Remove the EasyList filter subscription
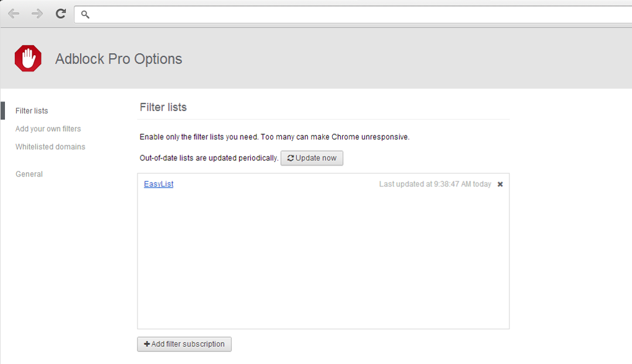The height and width of the screenshot is (364, 632). tap(500, 184)
